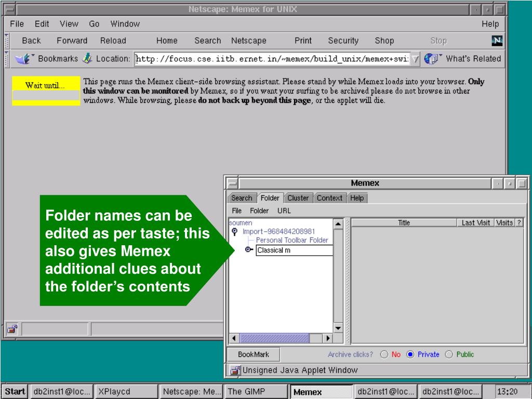Switch to The GIMP in the taskbar
This screenshot has width=532, height=399.
pos(256,392)
